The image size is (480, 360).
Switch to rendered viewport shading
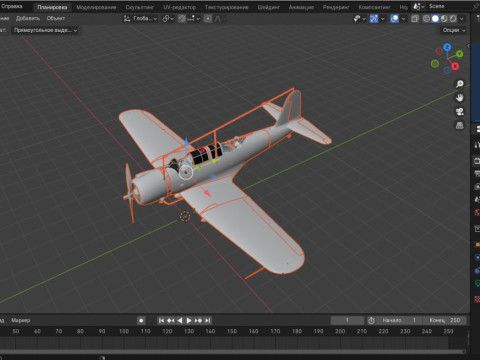coord(453,19)
